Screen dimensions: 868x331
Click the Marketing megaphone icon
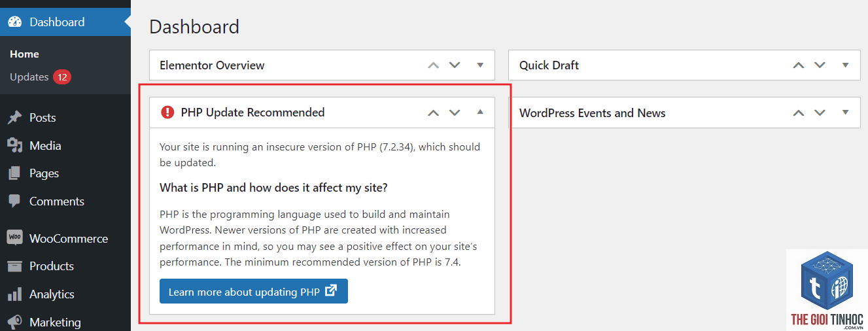[x=14, y=322]
